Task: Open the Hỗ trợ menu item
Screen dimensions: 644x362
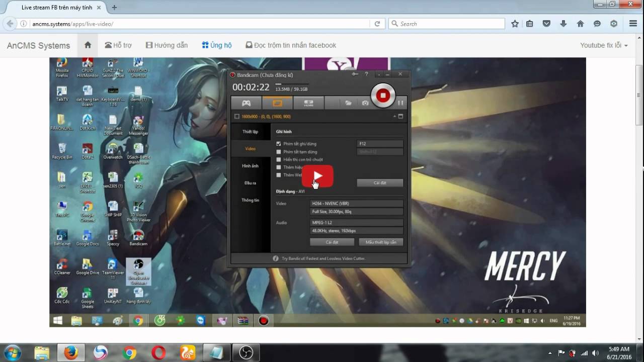Action: (x=118, y=45)
